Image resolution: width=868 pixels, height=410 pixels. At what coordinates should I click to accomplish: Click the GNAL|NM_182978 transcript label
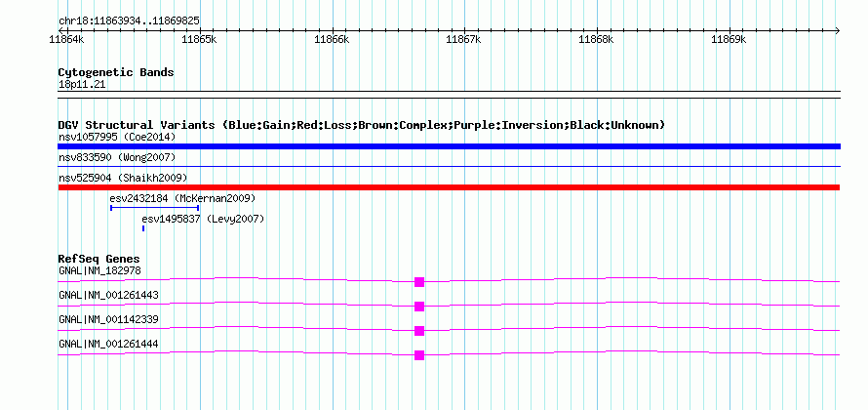pos(99,270)
